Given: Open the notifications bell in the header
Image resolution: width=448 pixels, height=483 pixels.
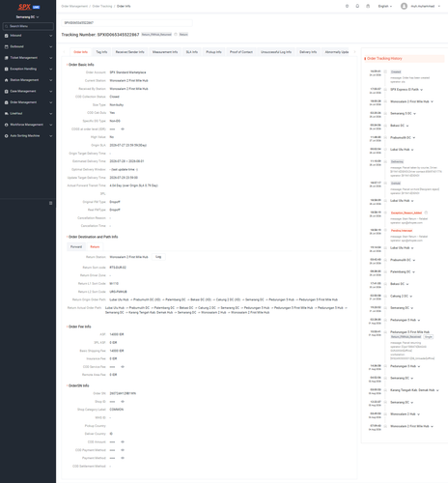Looking at the screenshot, I should click(x=357, y=6).
